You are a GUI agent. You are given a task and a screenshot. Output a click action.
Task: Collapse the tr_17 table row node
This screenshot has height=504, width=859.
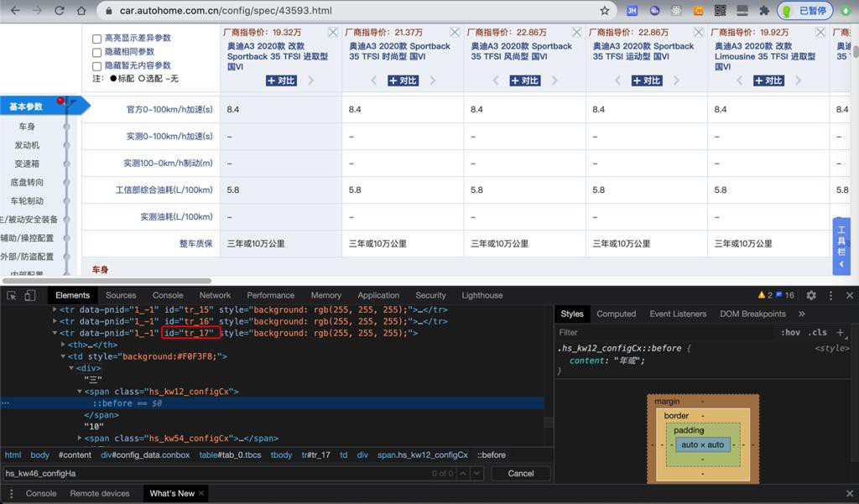click(x=55, y=333)
